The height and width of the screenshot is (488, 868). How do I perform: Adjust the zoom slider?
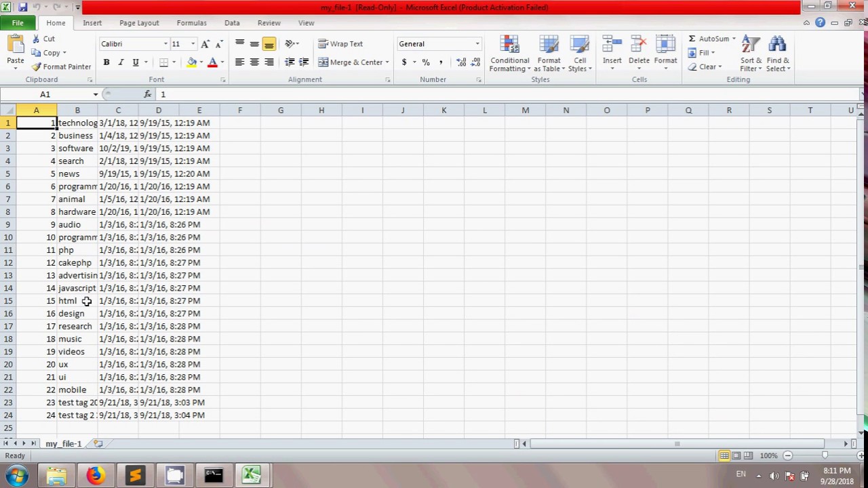825,455
